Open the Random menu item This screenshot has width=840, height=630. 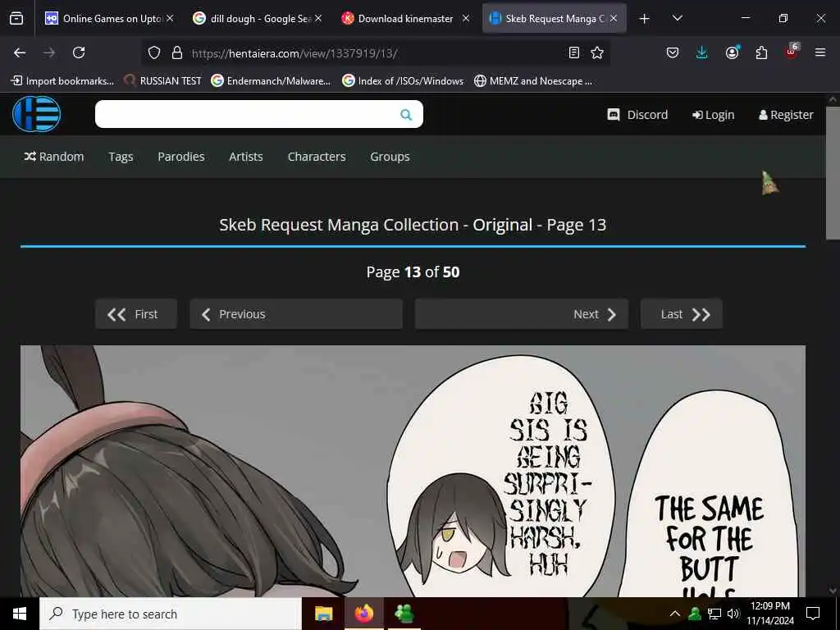[54, 157]
